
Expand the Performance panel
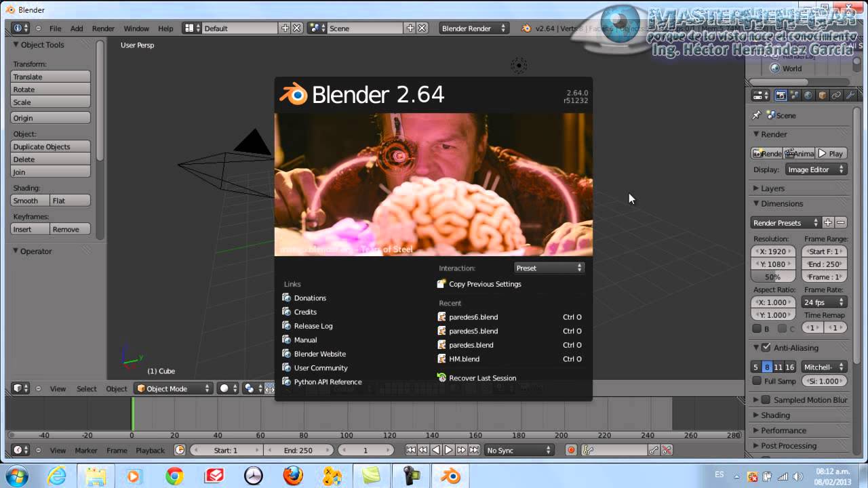click(x=783, y=430)
